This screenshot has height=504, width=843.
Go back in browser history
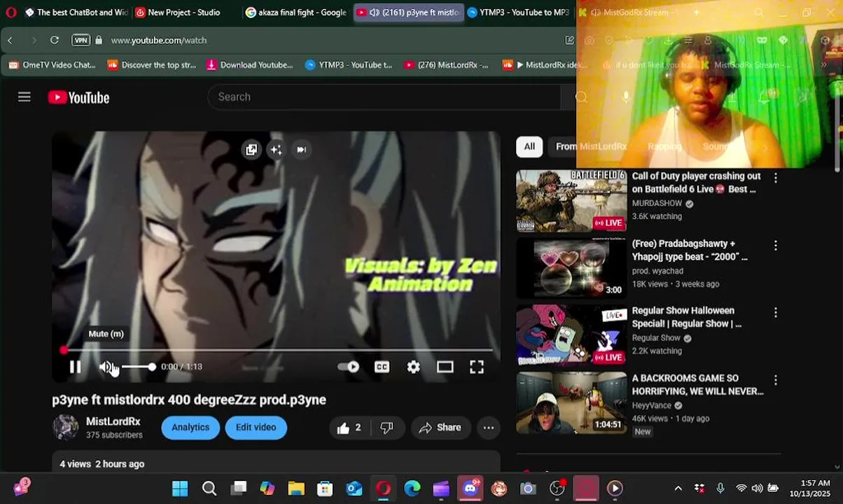(10, 41)
